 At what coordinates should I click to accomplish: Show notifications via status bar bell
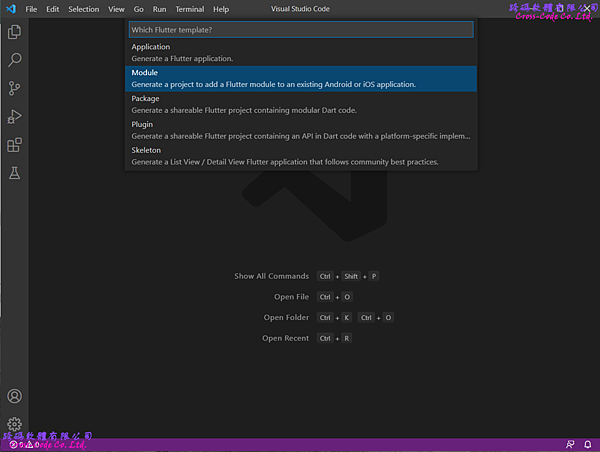tap(587, 444)
